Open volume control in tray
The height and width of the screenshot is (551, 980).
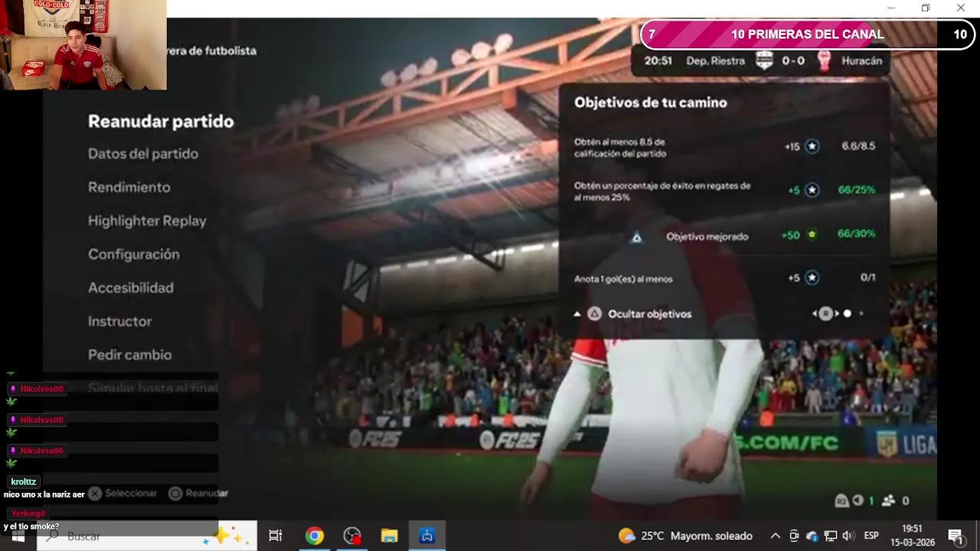point(848,536)
